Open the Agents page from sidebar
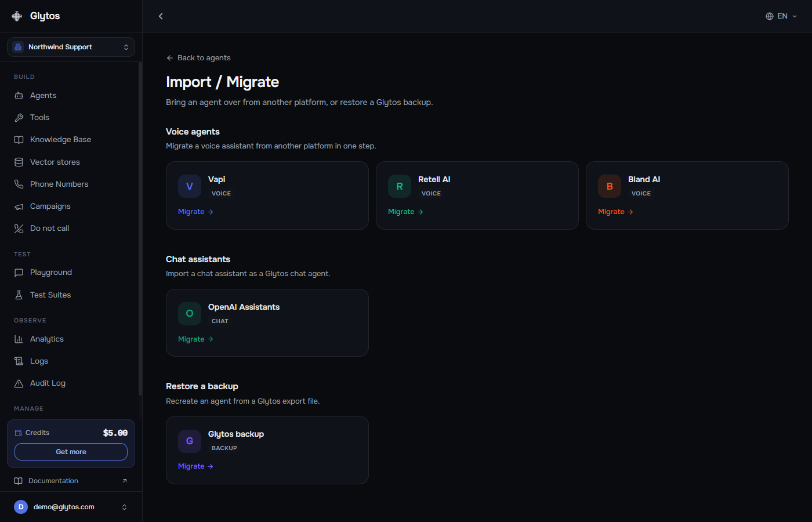This screenshot has width=812, height=522. click(71, 95)
